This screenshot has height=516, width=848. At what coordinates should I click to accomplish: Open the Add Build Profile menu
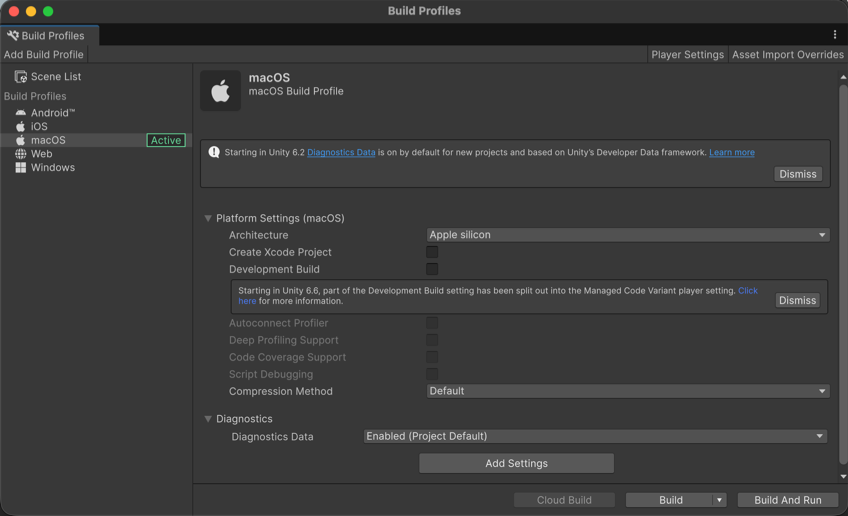[x=44, y=55]
